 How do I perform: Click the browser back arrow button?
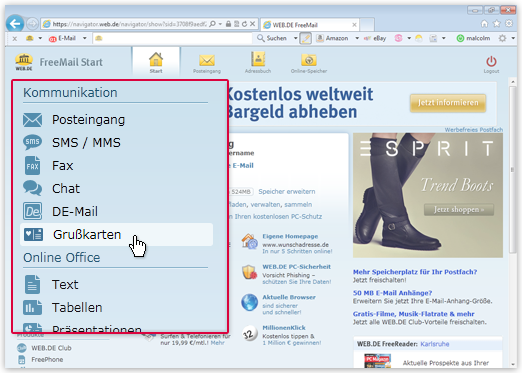15,24
